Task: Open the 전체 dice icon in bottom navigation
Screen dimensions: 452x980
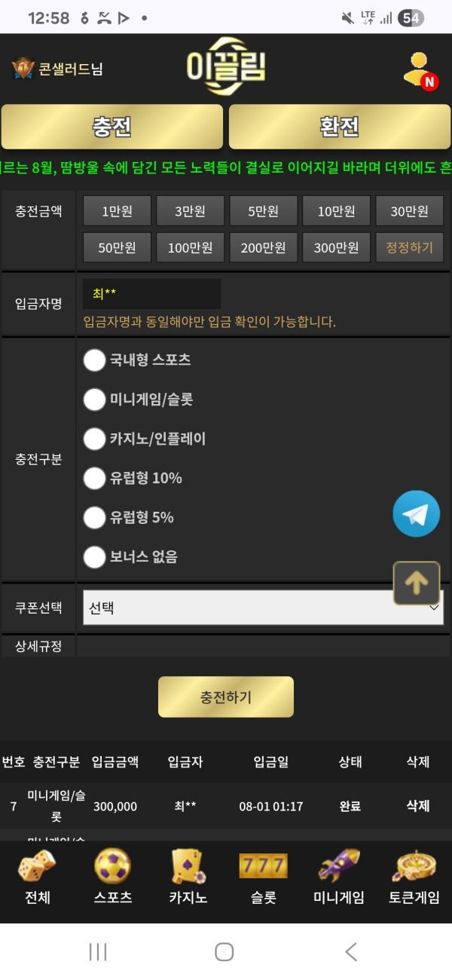Action: (x=36, y=867)
